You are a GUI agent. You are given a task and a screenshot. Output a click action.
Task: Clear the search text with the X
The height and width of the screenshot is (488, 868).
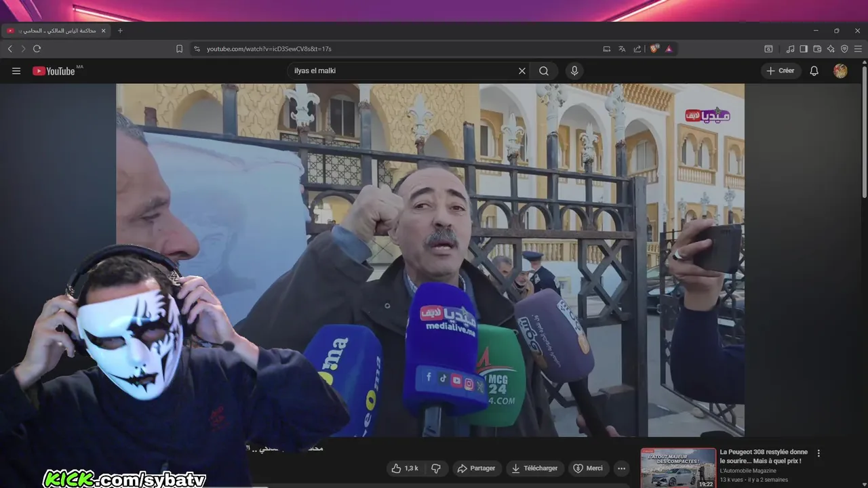[522, 70]
